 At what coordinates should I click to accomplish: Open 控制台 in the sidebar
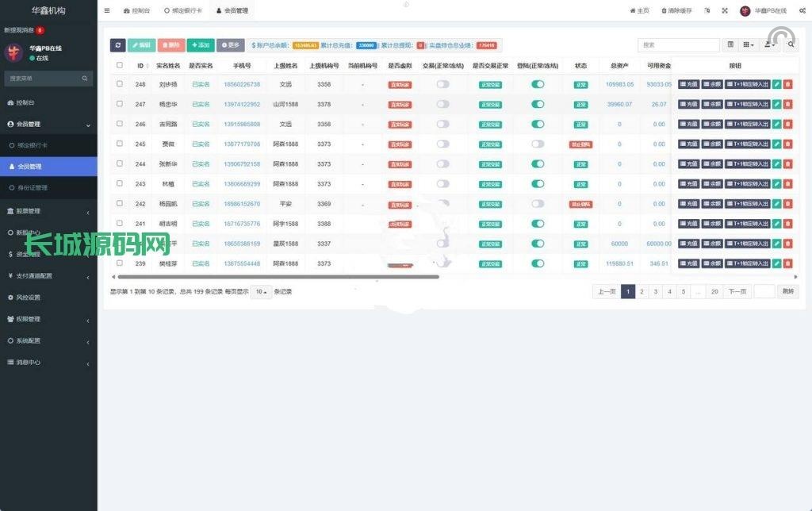pyautogui.click(x=48, y=102)
